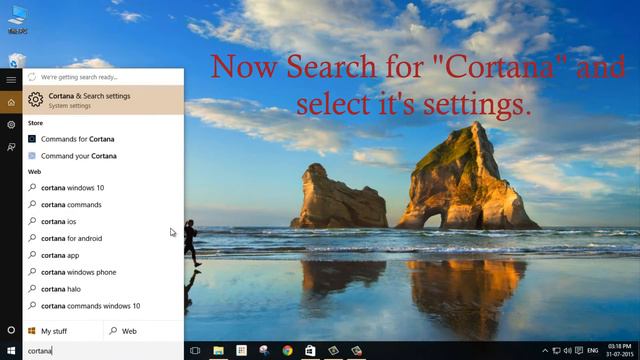The width and height of the screenshot is (640, 360).
Task: Select web suggestion cortana windows 10
Action: (103, 188)
